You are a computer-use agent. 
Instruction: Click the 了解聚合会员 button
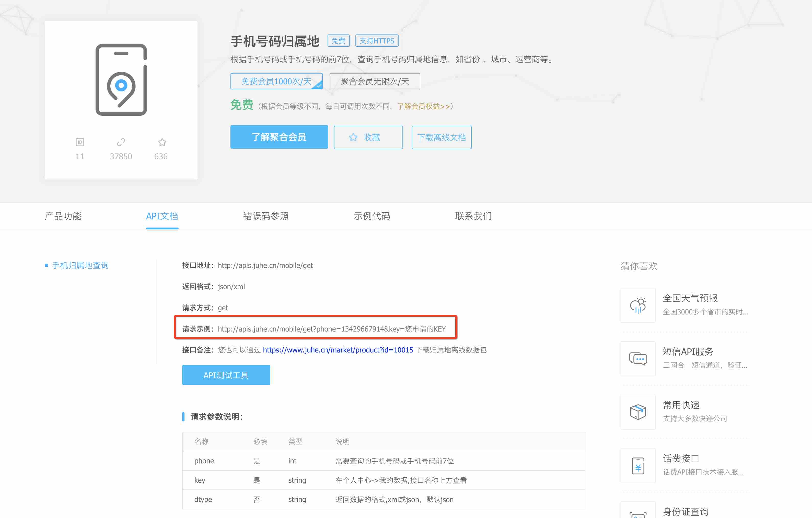[279, 137]
